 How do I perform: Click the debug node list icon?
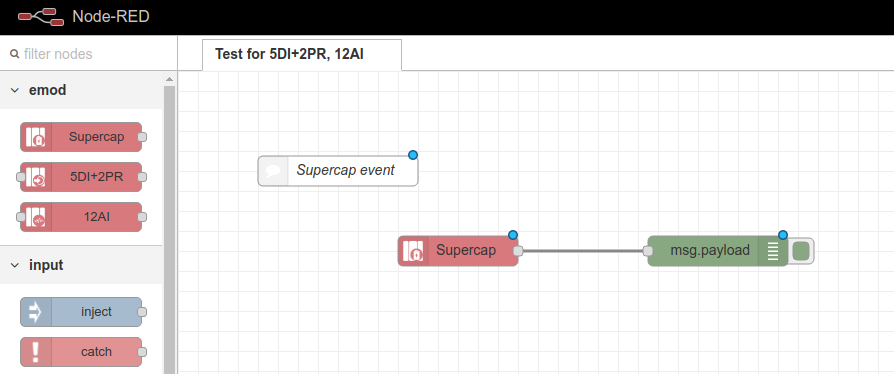pyautogui.click(x=773, y=251)
